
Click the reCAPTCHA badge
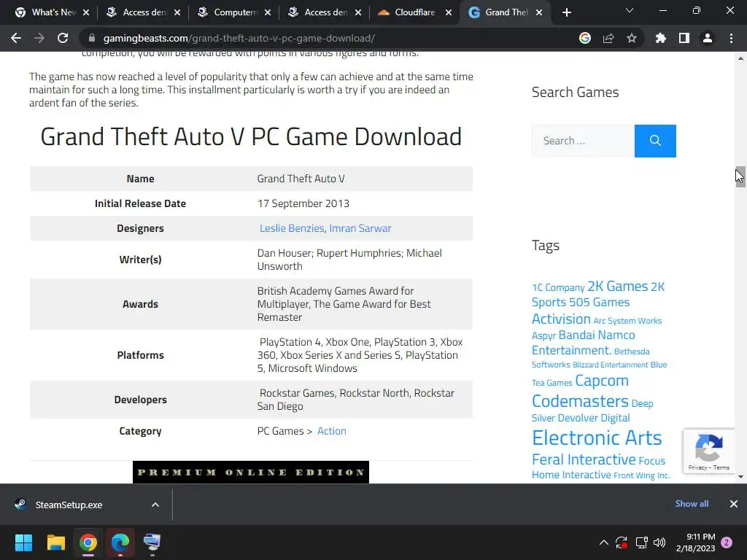point(709,451)
